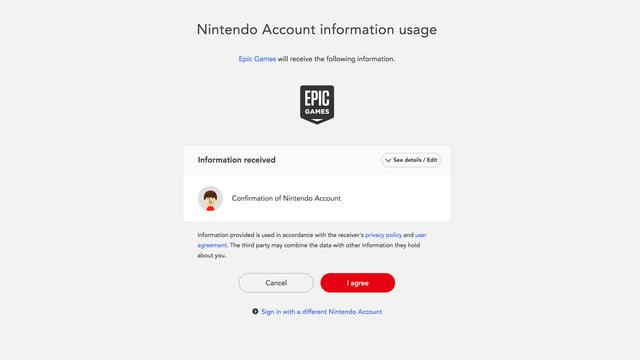Click the circular arrow icon beside Sign in link

pos(255,311)
